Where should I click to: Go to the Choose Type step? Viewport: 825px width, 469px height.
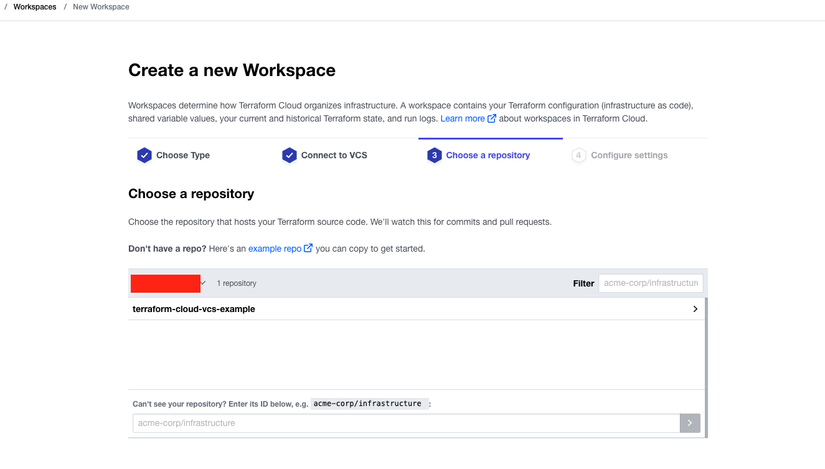pos(183,155)
